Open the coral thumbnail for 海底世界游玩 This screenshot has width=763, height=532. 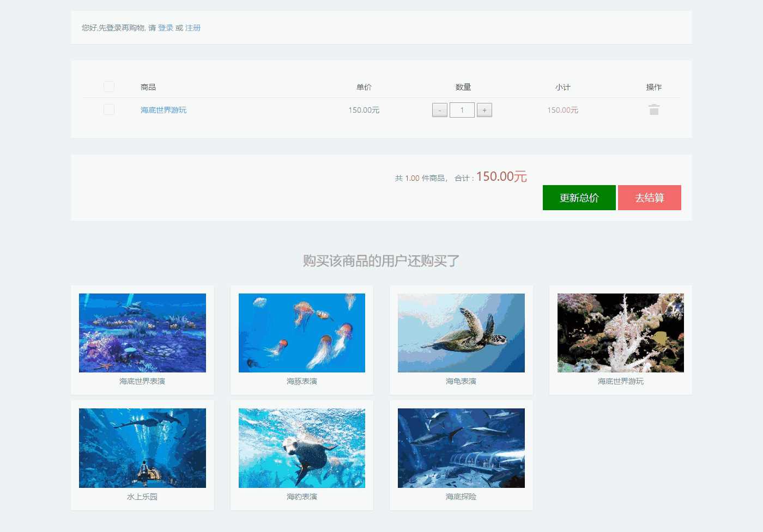(621, 333)
